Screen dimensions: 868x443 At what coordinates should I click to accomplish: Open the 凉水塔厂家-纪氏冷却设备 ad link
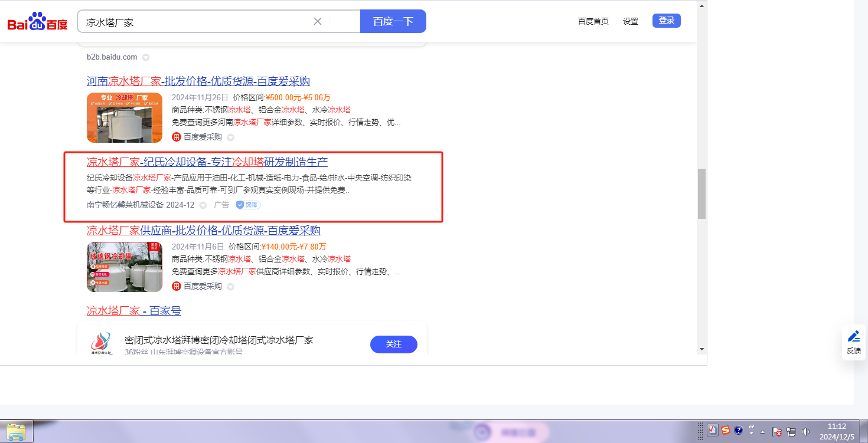coord(207,162)
